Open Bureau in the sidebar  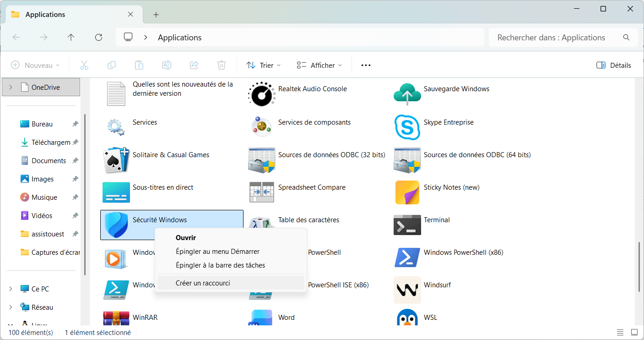(x=42, y=124)
